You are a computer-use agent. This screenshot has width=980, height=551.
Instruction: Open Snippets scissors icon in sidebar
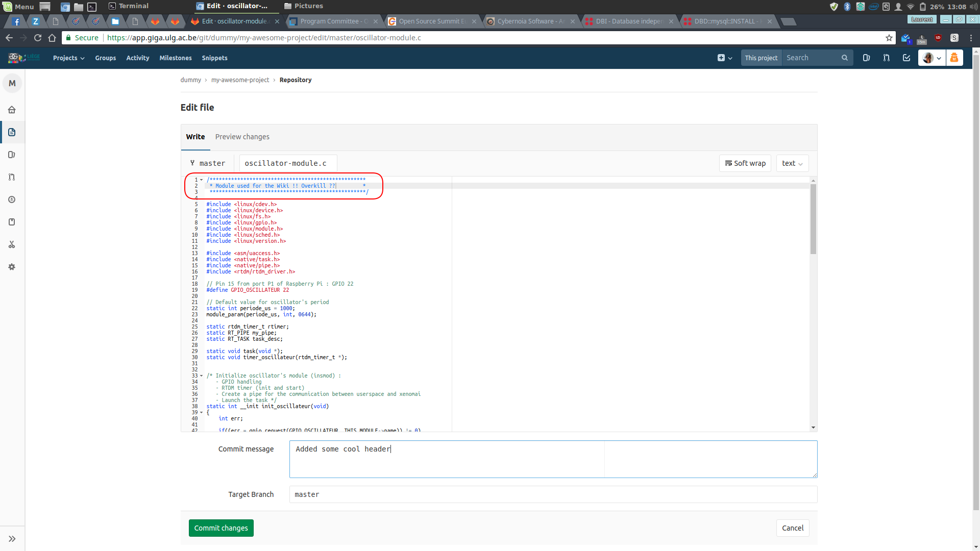click(12, 244)
